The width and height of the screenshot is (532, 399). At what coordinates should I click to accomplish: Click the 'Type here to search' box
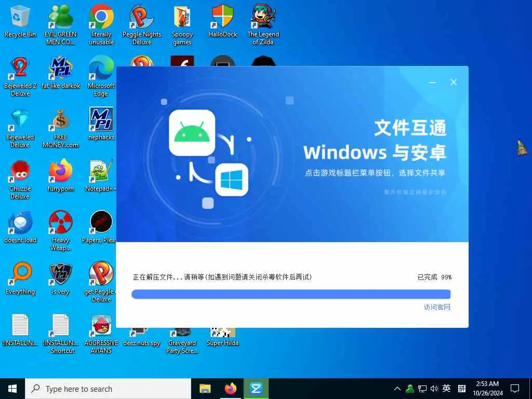click(108, 389)
